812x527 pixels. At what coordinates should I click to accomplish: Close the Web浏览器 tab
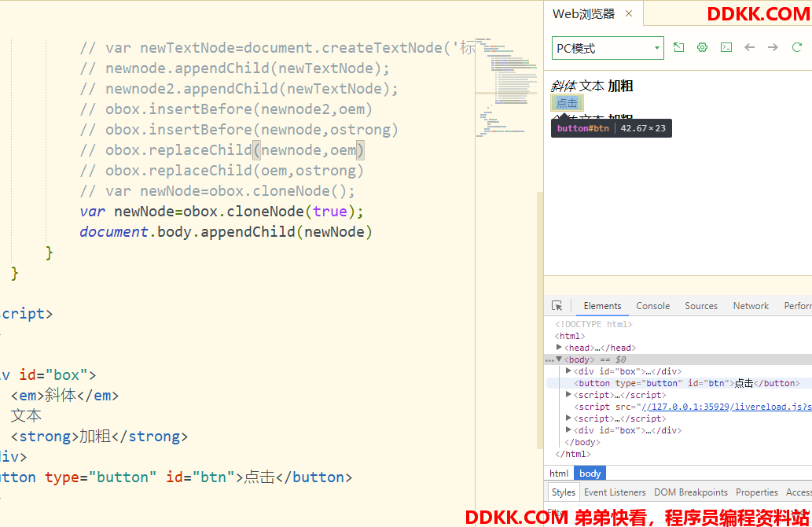click(x=629, y=13)
